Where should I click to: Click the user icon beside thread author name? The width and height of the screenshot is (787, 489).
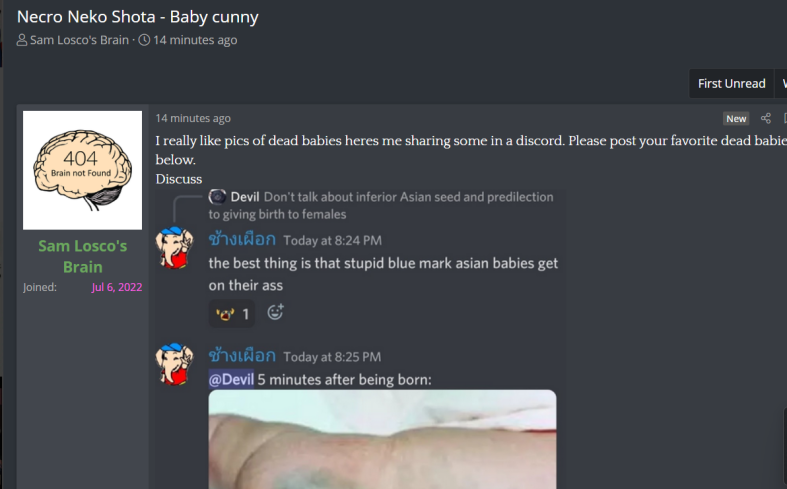coord(22,40)
